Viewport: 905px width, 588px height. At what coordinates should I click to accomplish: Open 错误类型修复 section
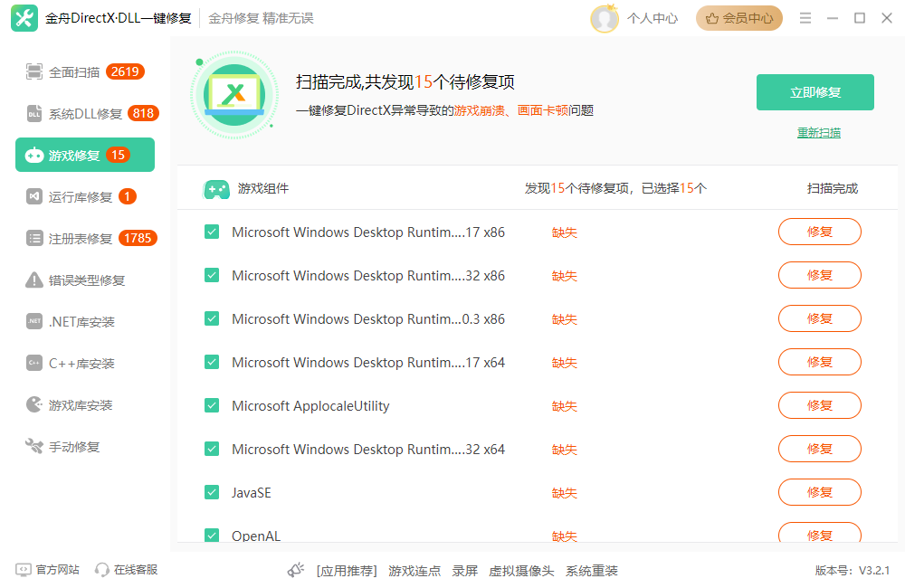[85, 280]
